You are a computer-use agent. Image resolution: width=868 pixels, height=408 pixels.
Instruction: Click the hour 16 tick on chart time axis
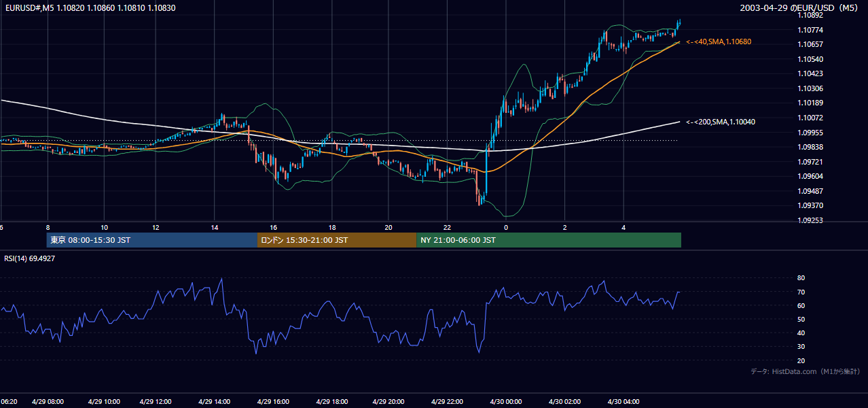point(273,227)
